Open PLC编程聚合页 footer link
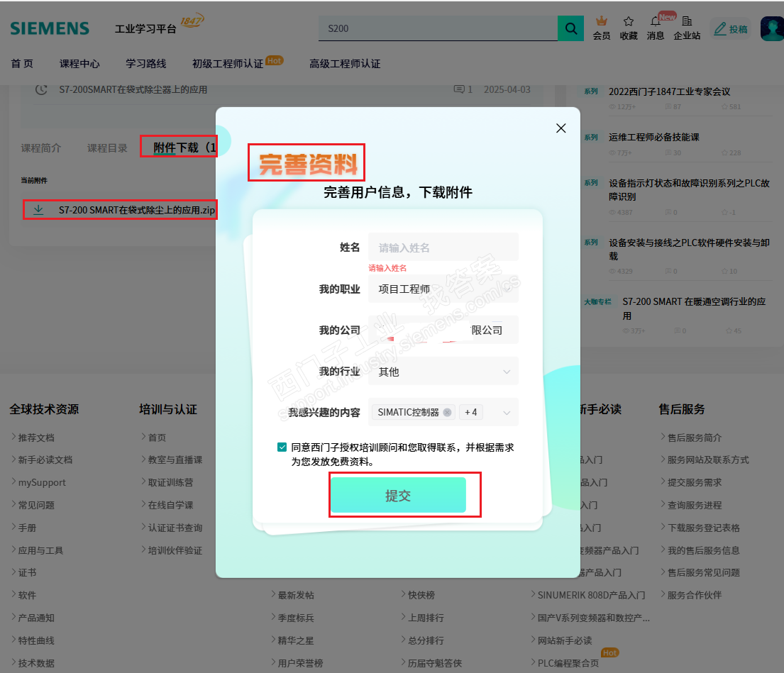 point(568,663)
